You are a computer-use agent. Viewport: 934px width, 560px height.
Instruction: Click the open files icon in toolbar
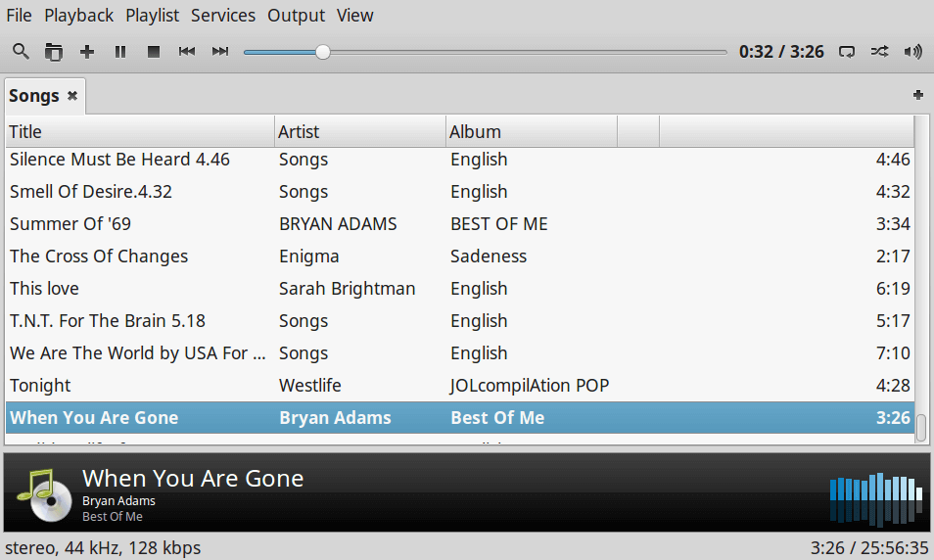click(54, 52)
